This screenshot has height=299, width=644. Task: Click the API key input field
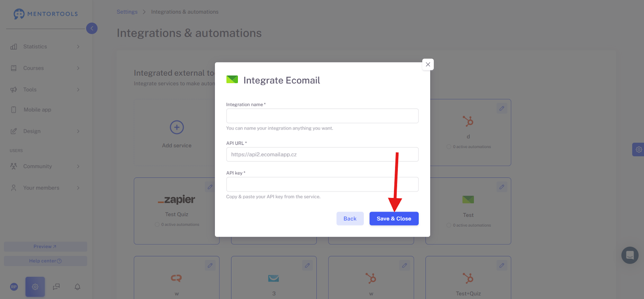(x=322, y=184)
